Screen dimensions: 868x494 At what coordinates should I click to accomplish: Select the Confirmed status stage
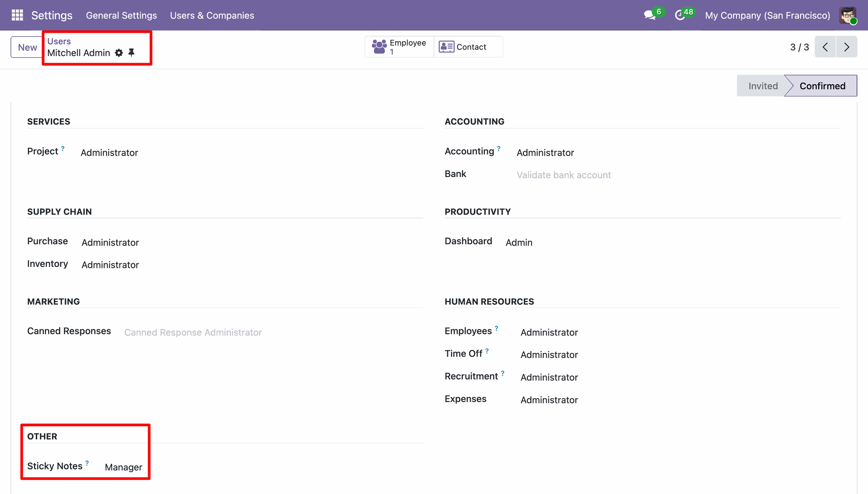point(822,86)
